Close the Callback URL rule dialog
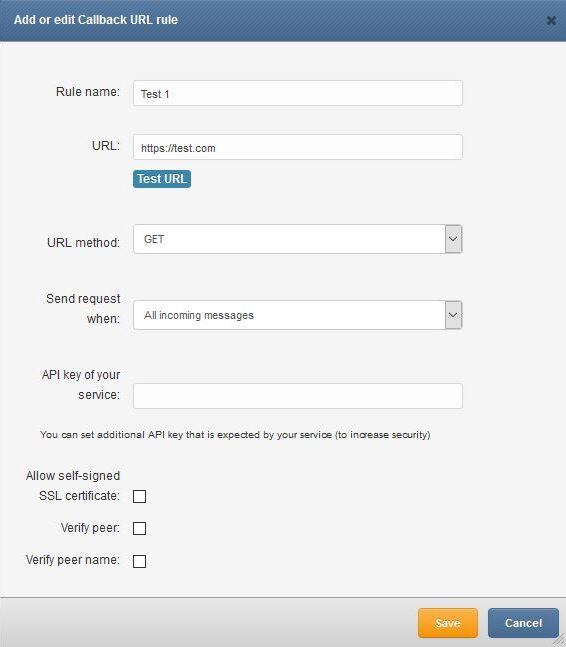 (551, 20)
